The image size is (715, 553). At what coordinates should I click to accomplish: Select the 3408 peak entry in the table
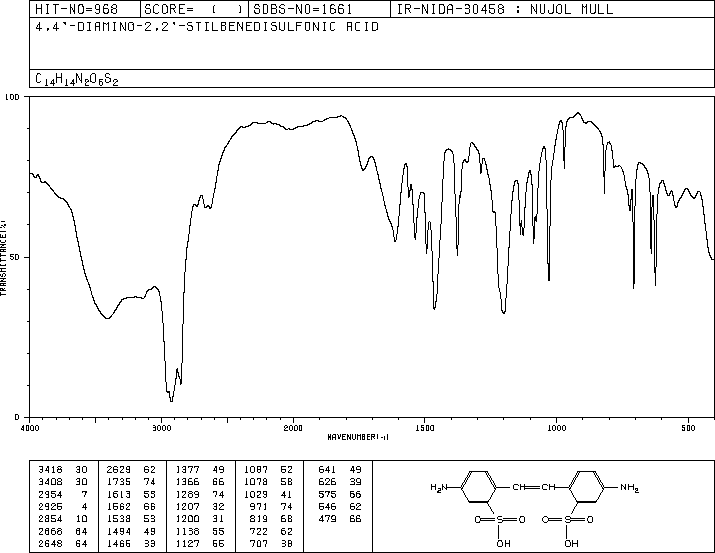click(62, 482)
